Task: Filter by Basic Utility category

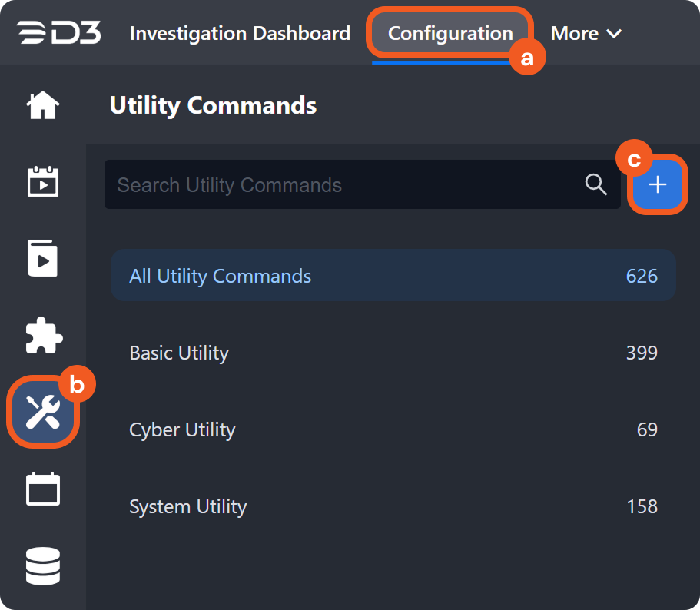Action: [x=179, y=353]
